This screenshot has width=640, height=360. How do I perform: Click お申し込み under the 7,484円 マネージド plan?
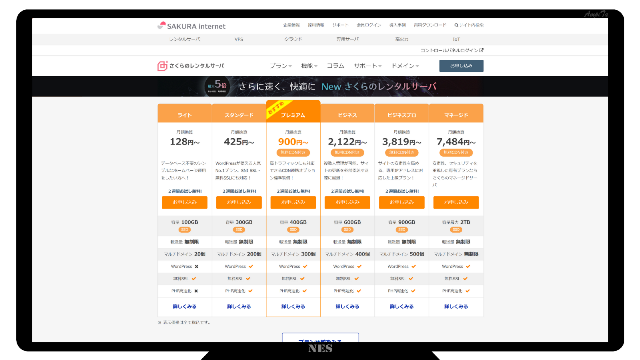456,202
